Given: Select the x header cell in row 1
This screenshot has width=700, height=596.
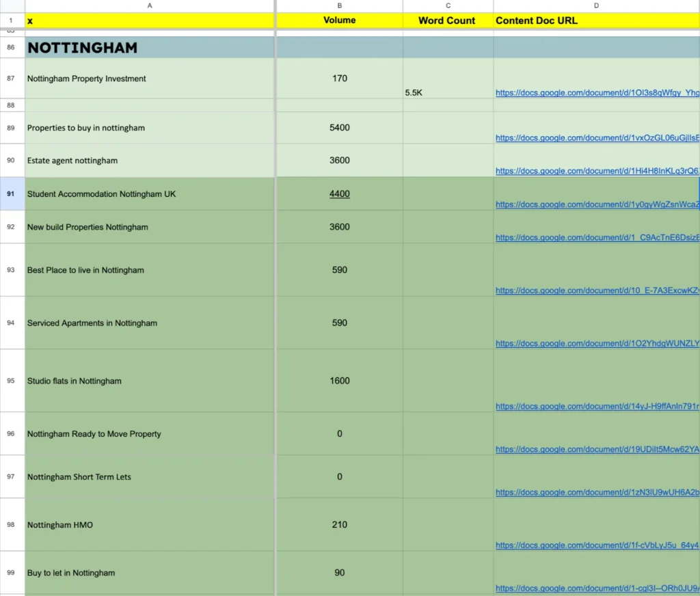Looking at the screenshot, I should [x=150, y=21].
